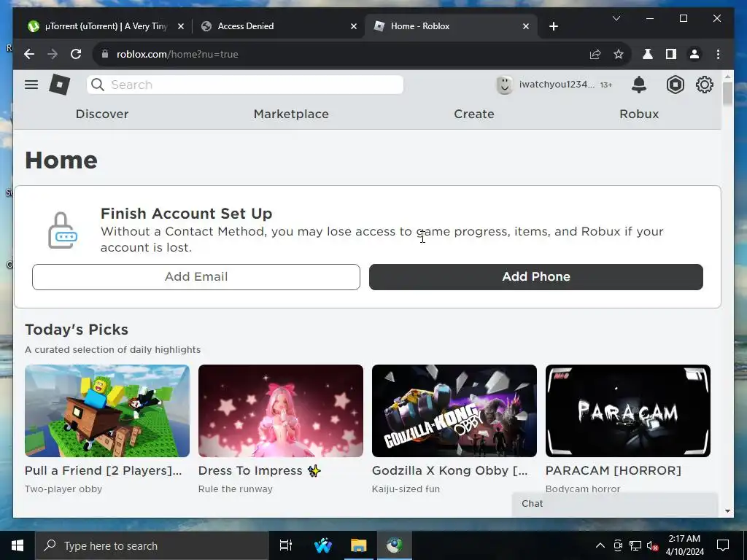Viewport: 747px width, 560px height.
Task: Open the Windows notification center
Action: [723, 545]
